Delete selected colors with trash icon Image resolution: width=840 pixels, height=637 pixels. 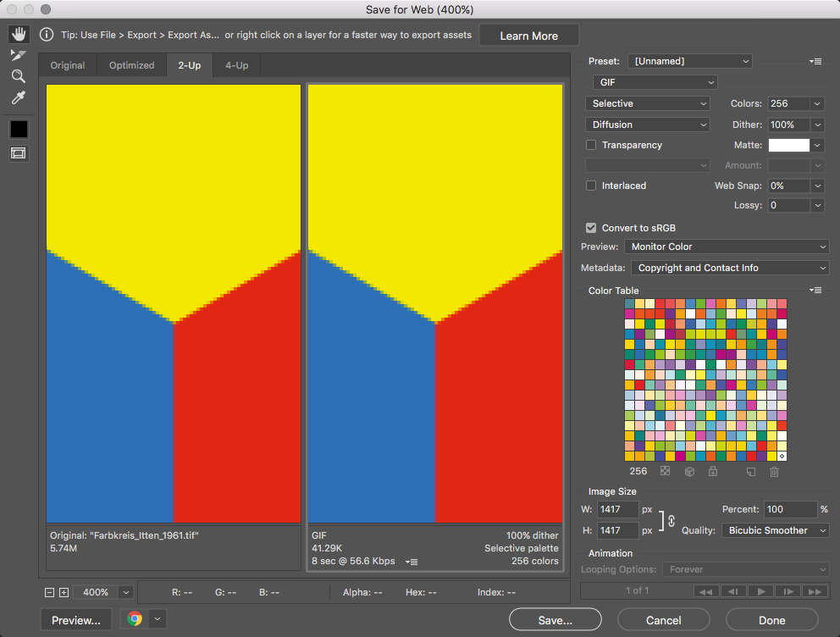(x=774, y=472)
